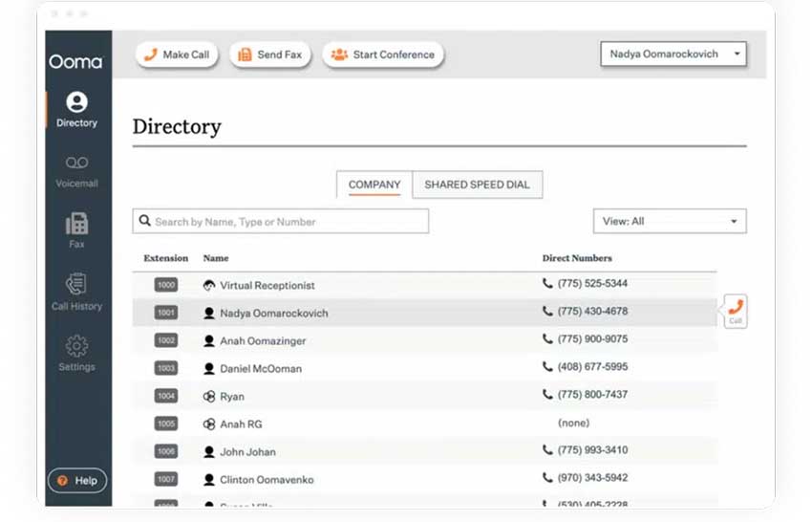Go to Call History in sidebar
This screenshot has width=812, height=522.
coord(76,292)
